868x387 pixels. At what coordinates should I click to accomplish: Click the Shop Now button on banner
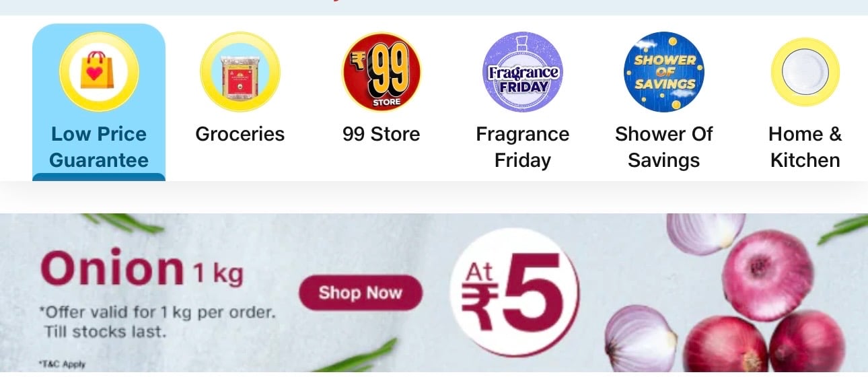point(361,293)
